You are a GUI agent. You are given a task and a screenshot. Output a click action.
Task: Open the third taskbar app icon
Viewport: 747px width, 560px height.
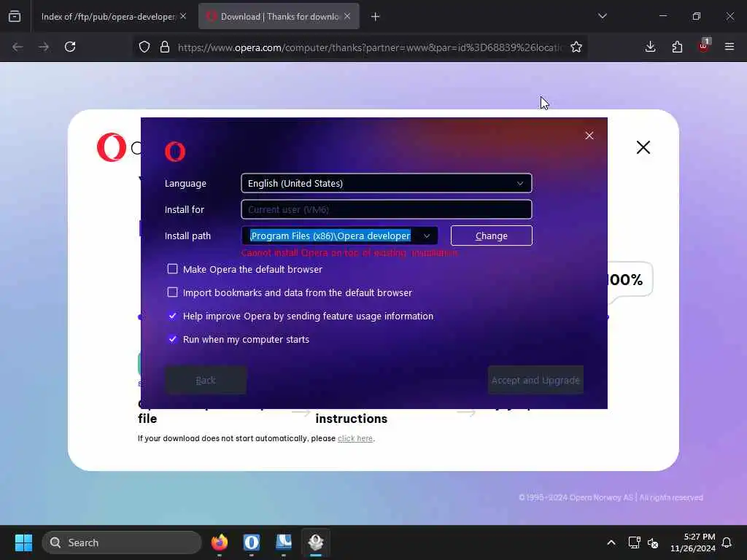(284, 542)
